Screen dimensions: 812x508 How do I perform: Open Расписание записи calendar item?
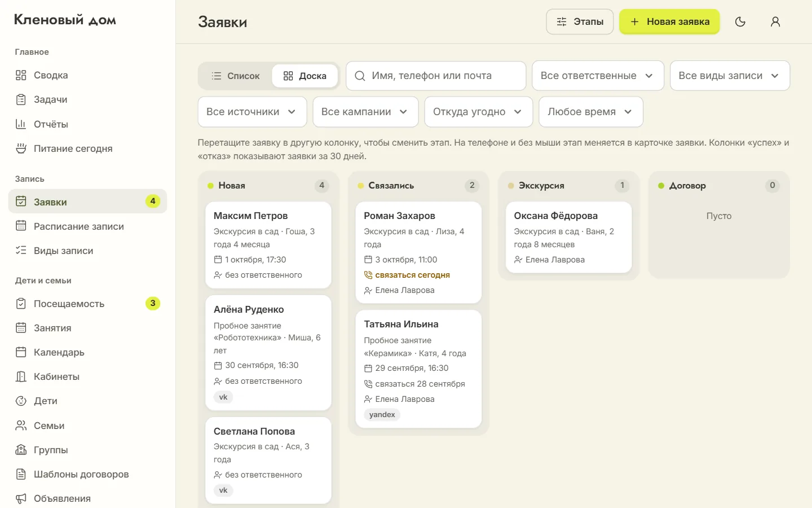(87, 226)
